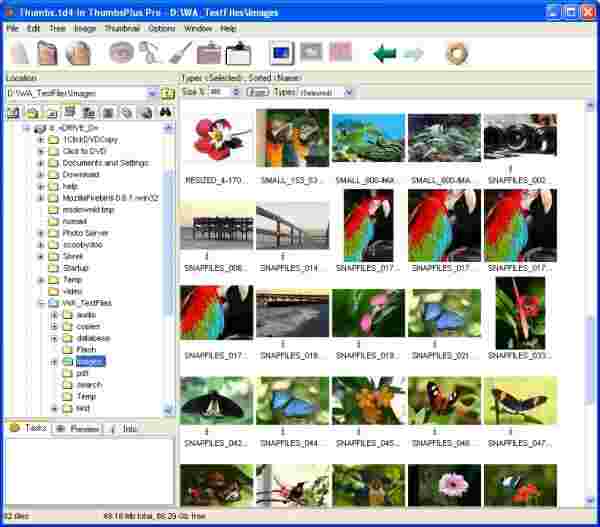Open the Image menu
Viewport: 600px width, 527px height.
85,29
